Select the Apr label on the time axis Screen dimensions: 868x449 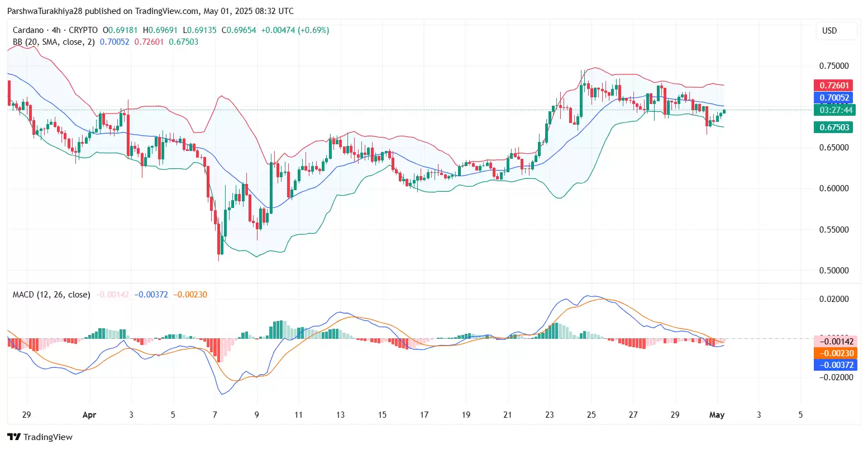(x=89, y=415)
